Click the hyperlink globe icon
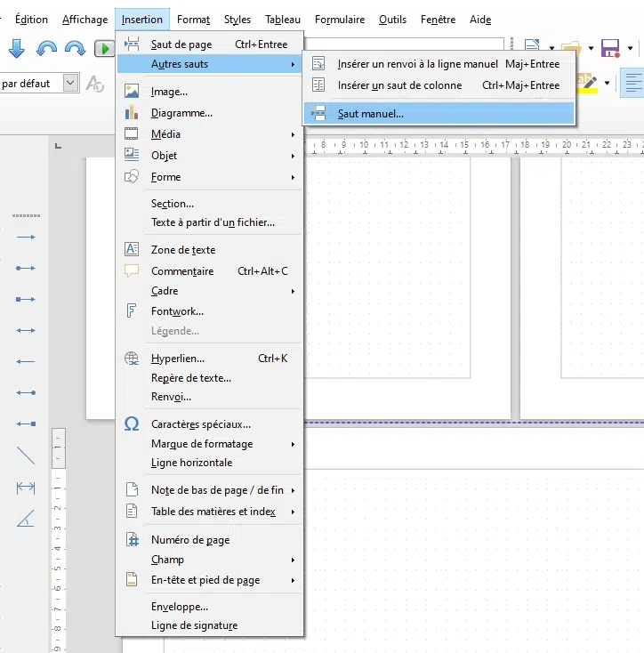Viewport: 644px width, 653px height. 132,359
